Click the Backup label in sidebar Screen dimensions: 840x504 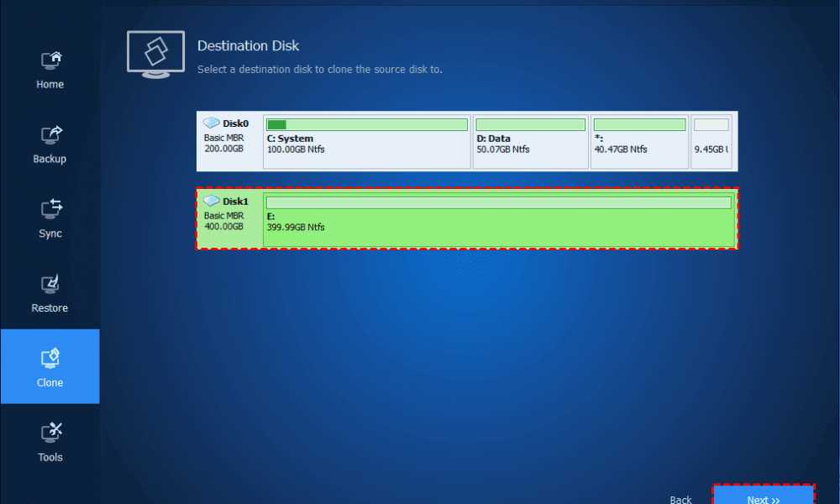click(50, 159)
